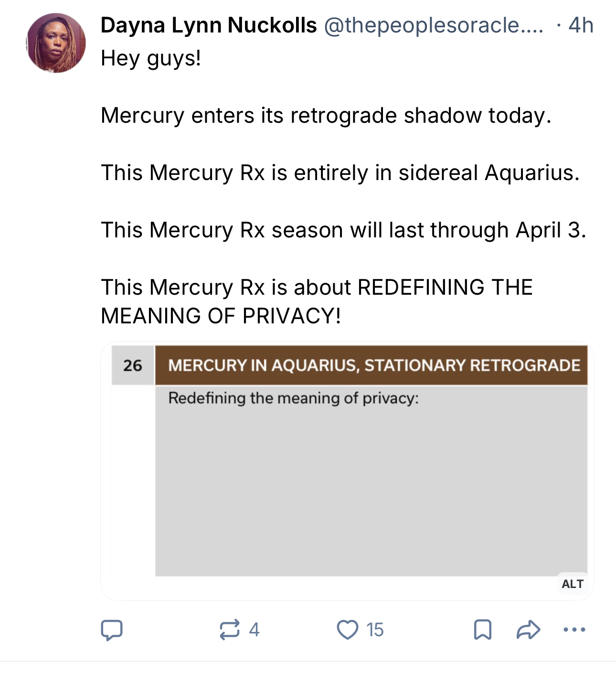Show image description via the ALT badge
Screen dimensions: 616x673
point(572,584)
